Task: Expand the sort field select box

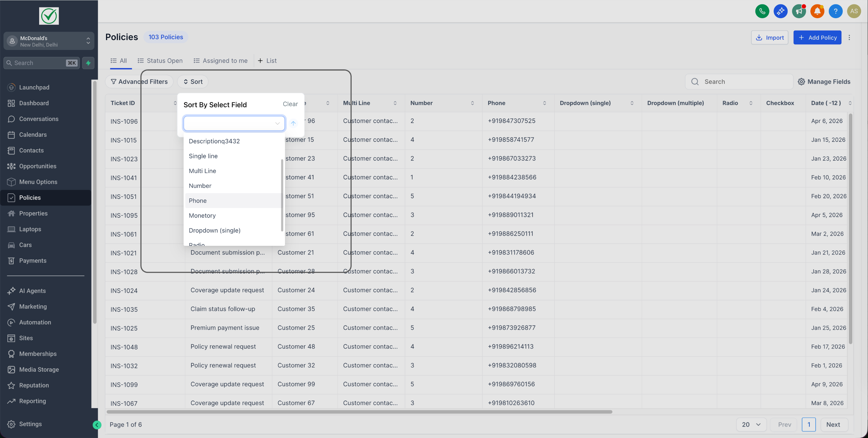Action: 234,123
